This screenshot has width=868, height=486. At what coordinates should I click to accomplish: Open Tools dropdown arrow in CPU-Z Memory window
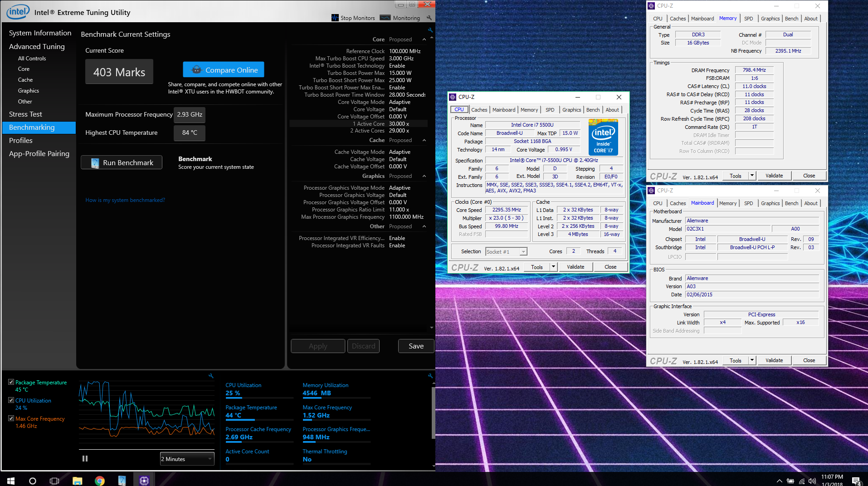752,176
